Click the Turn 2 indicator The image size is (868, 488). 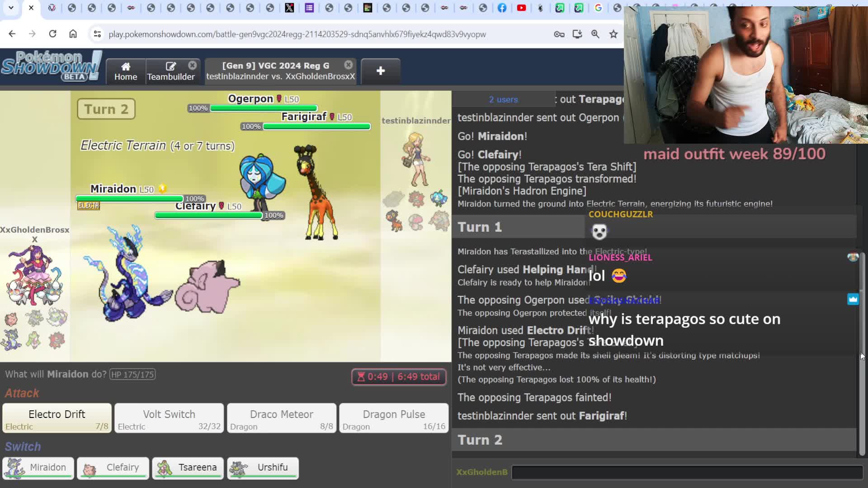(106, 109)
